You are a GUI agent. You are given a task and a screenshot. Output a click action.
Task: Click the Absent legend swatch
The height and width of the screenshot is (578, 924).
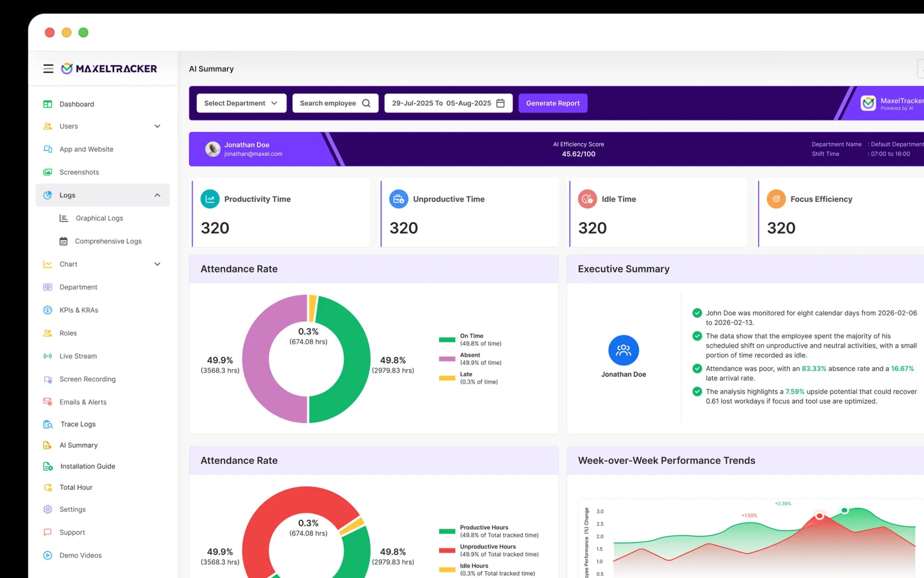447,359
